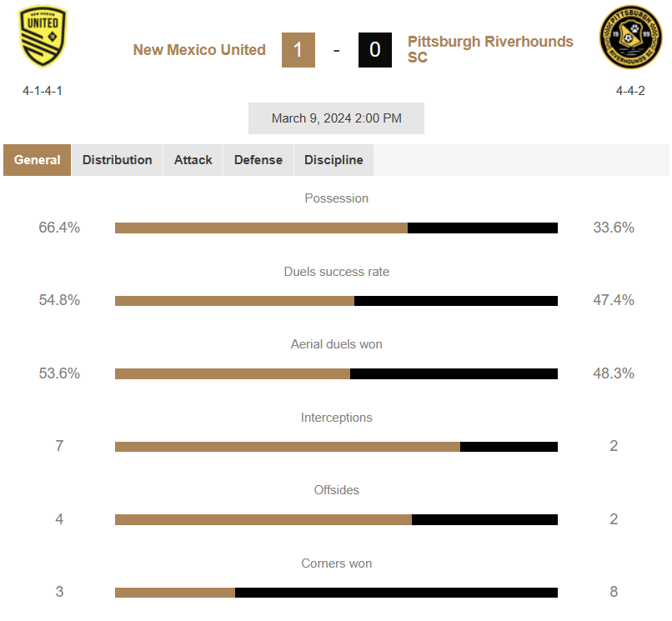Click the Corners won comparison bar
The image size is (672, 621).
click(337, 593)
